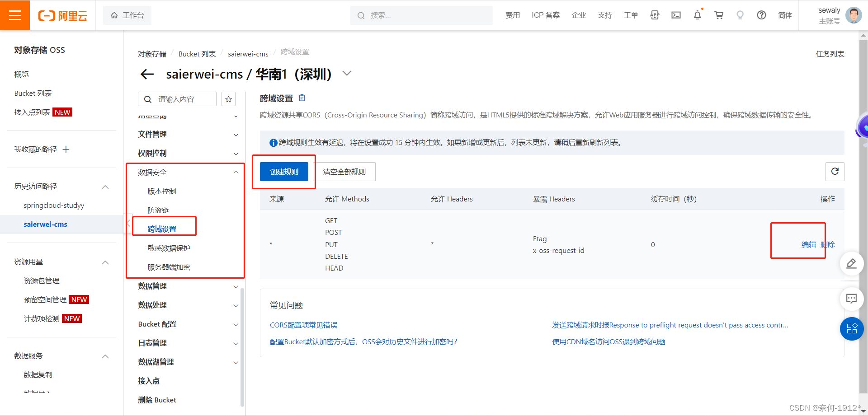Refresh the CORS rules list
The width and height of the screenshot is (868, 416).
click(x=835, y=172)
